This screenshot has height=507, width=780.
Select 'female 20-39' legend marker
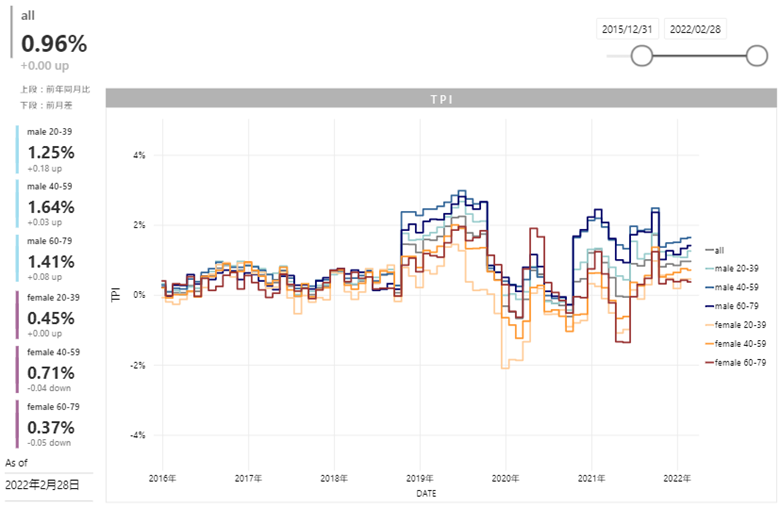tap(710, 325)
